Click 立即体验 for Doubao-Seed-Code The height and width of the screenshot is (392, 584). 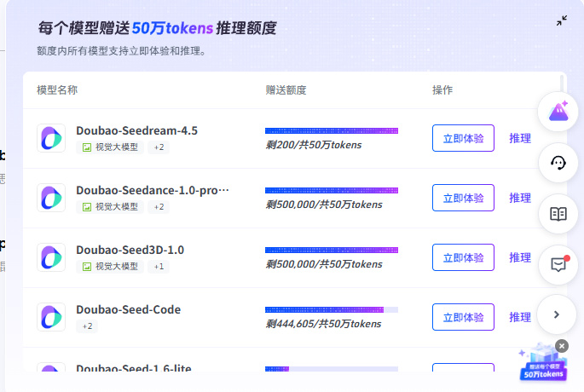[463, 317]
